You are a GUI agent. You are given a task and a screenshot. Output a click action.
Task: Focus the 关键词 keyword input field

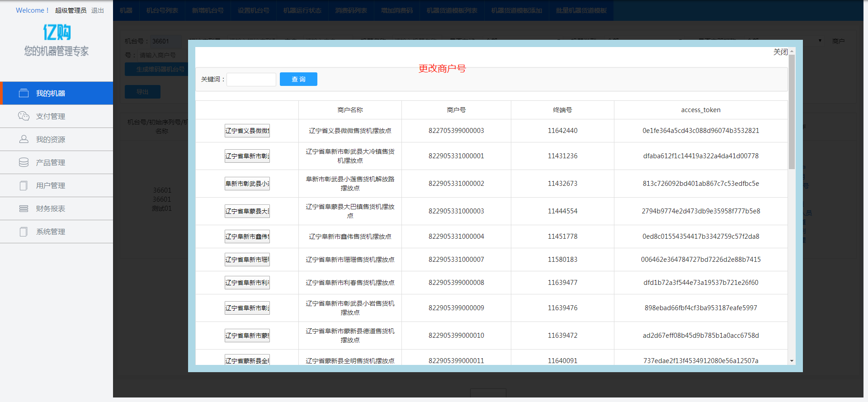pos(251,80)
